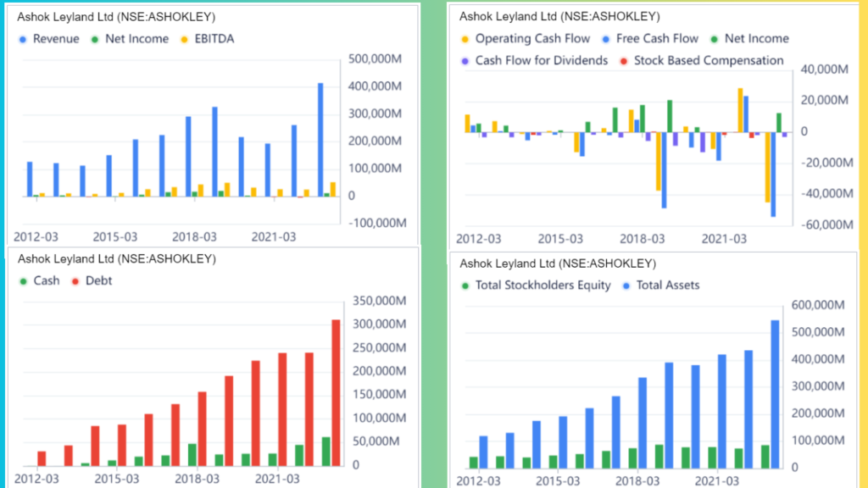Click the 40,000M axis label
This screenshot has width=868, height=488.
824,69
